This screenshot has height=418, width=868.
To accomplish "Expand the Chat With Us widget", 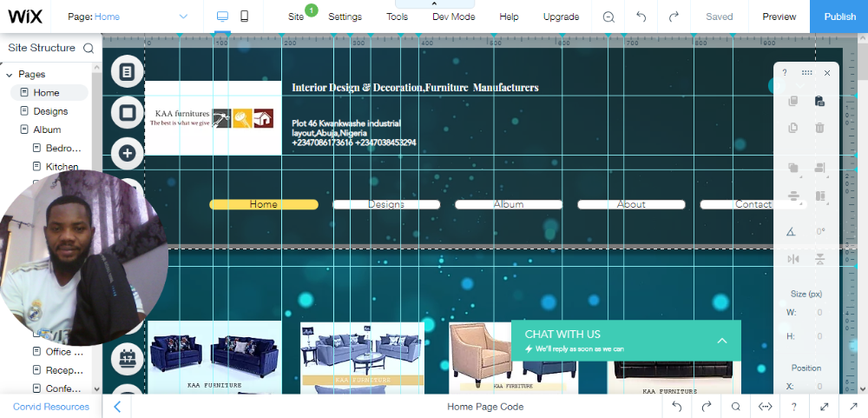I will point(722,341).
